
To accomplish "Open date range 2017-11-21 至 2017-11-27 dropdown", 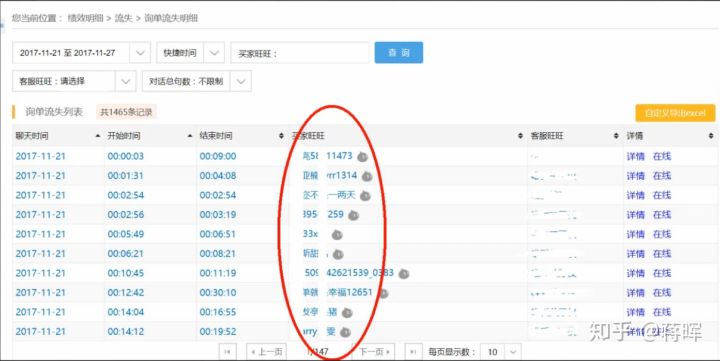I will click(x=140, y=53).
